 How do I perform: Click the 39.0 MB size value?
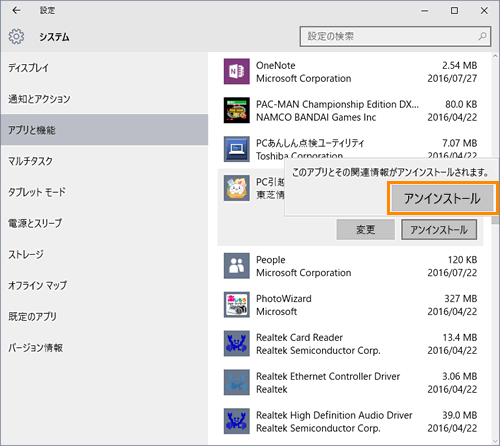[459, 415]
